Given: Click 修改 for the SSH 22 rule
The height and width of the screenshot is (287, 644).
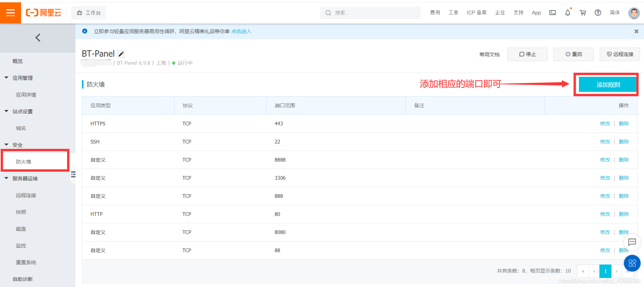Looking at the screenshot, I should [x=605, y=142].
